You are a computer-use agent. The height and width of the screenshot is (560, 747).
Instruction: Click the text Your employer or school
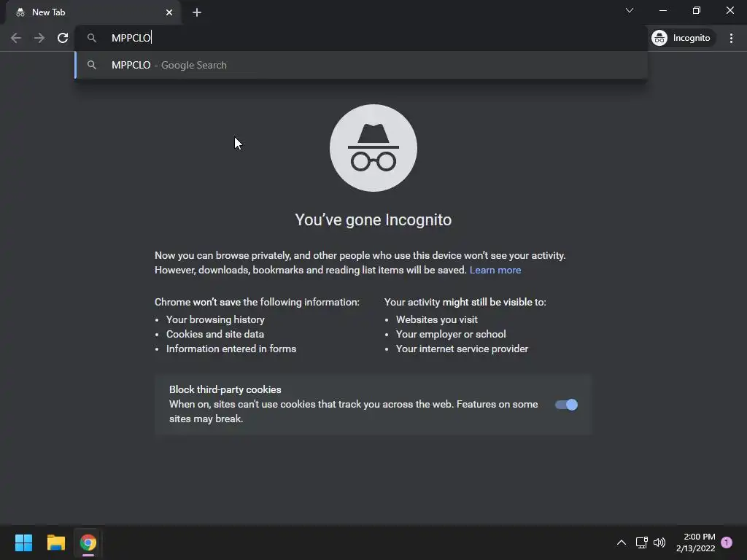click(x=451, y=334)
